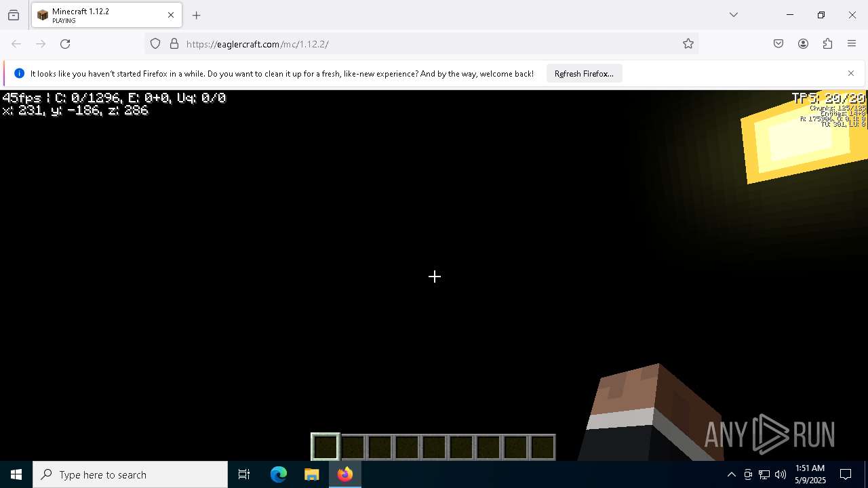Open a new tab with the plus button

[197, 15]
